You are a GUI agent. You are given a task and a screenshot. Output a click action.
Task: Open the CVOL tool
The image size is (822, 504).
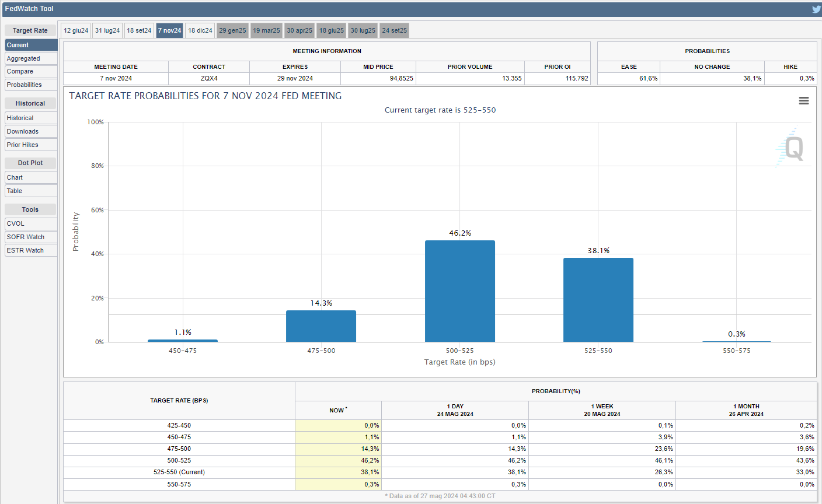(31, 223)
